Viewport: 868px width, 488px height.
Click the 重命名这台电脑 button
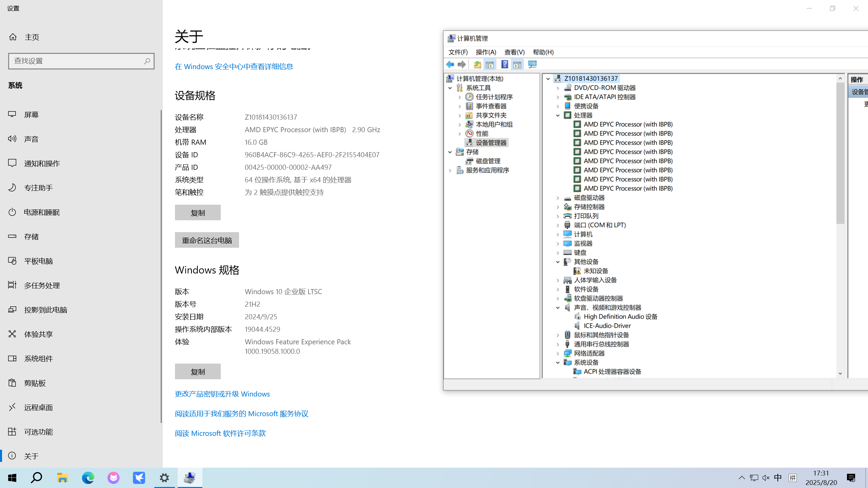[x=207, y=240]
